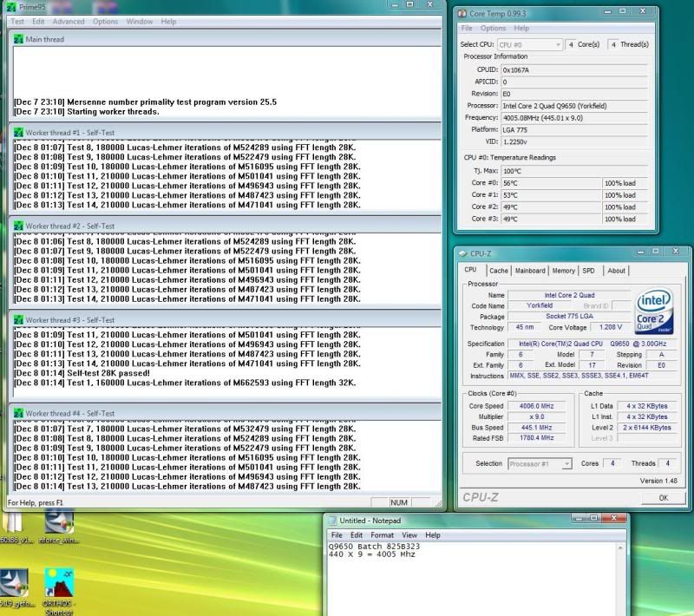The height and width of the screenshot is (616, 694).
Task: Open Notepad Format menu
Action: click(x=382, y=535)
